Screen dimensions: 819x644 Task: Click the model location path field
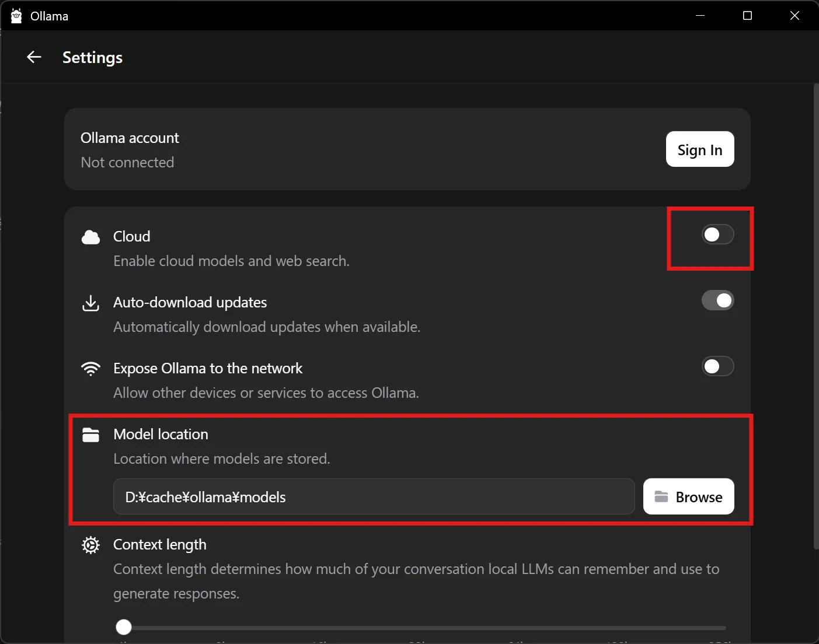tap(374, 496)
